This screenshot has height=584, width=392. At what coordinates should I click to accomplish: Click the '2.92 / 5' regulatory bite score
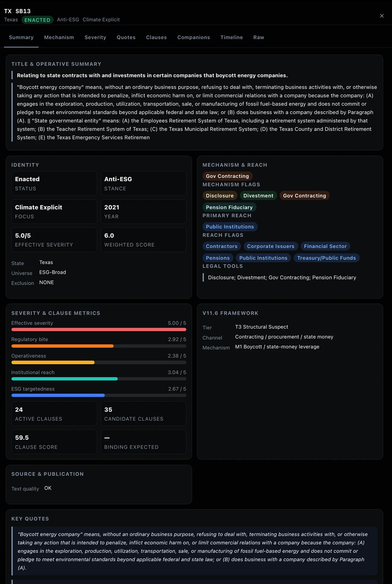[177, 339]
